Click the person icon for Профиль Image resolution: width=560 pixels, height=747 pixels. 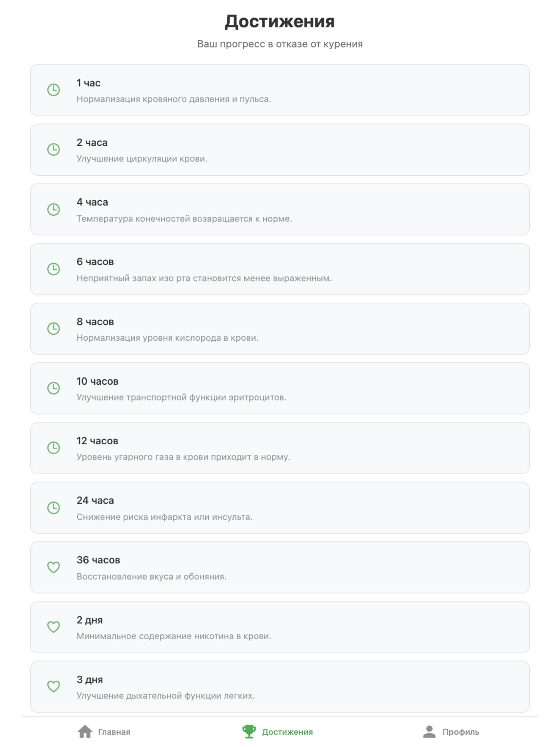(429, 732)
